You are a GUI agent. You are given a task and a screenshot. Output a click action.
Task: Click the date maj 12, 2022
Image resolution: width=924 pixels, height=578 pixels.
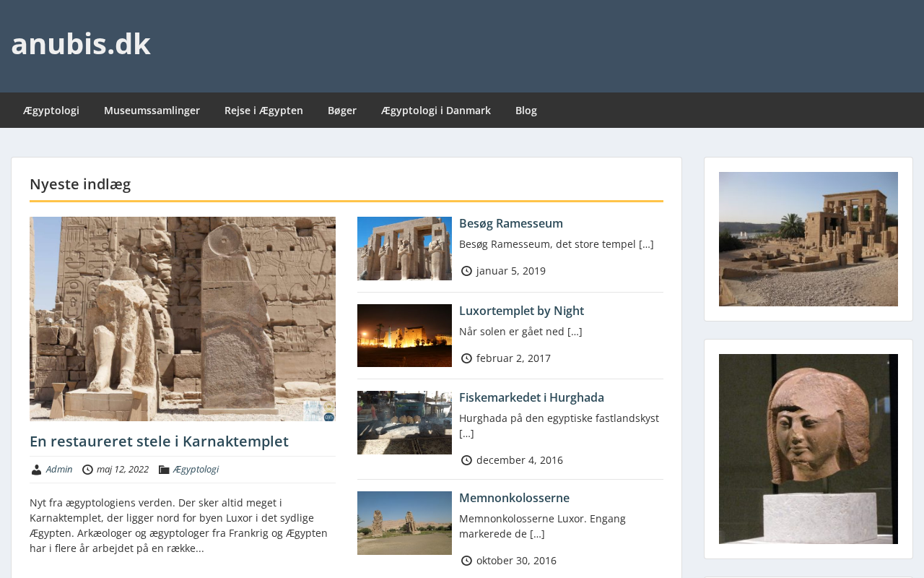pos(123,469)
